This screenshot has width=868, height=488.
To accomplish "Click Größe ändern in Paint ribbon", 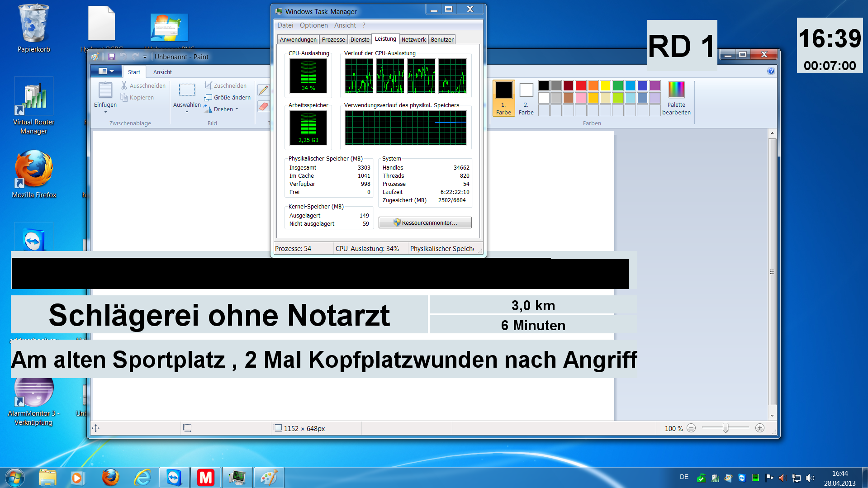I will click(228, 97).
